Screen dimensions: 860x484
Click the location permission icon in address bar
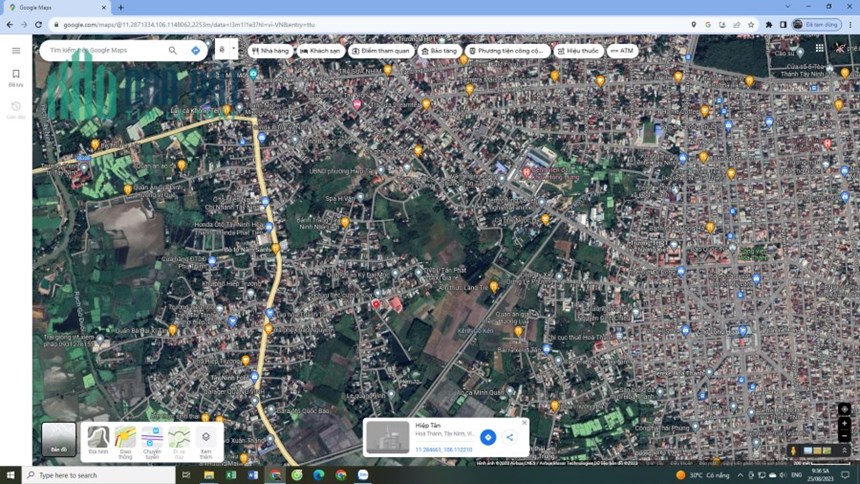(694, 25)
